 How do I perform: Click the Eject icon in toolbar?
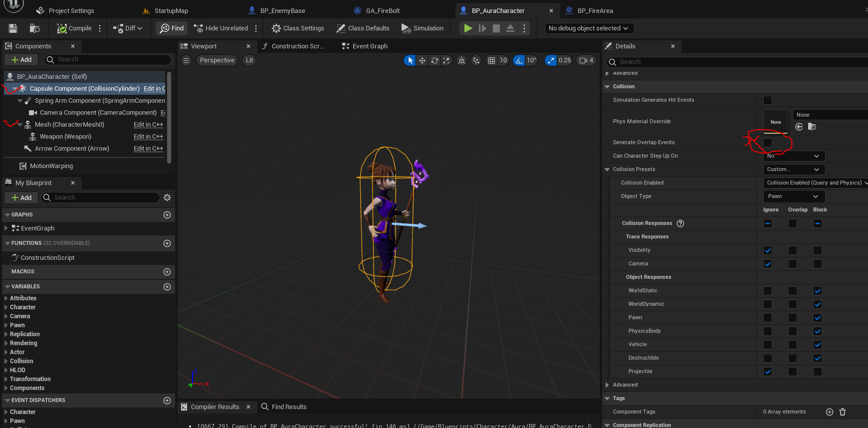[x=510, y=28]
